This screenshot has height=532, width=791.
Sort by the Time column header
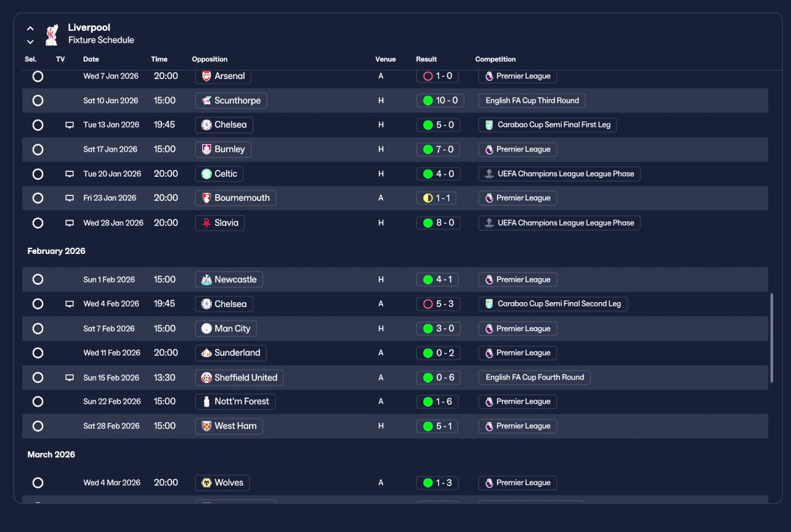(x=159, y=59)
